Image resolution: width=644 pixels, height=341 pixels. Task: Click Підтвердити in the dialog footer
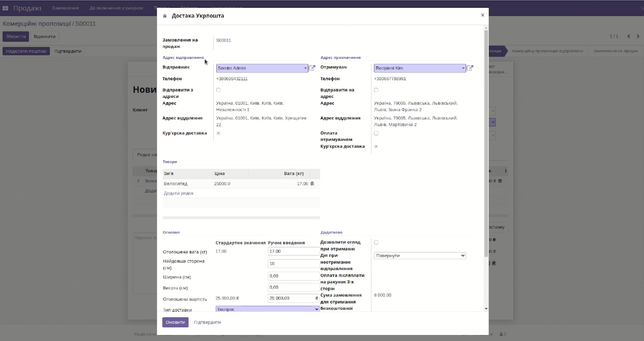pyautogui.click(x=207, y=322)
